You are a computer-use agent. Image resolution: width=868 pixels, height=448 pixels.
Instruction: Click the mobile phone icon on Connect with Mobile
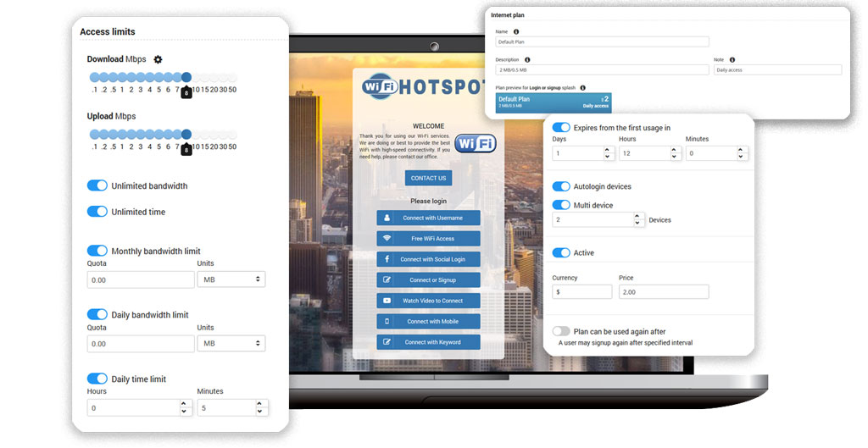pyautogui.click(x=387, y=322)
